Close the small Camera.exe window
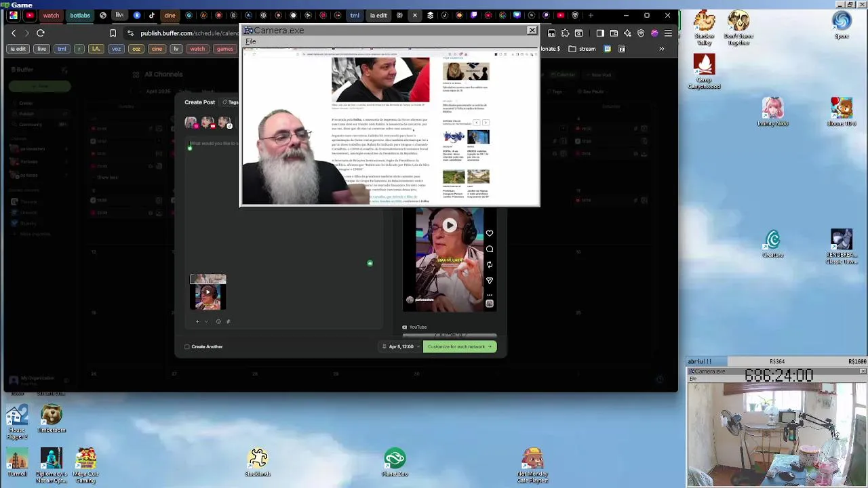The image size is (868, 488). (x=863, y=371)
